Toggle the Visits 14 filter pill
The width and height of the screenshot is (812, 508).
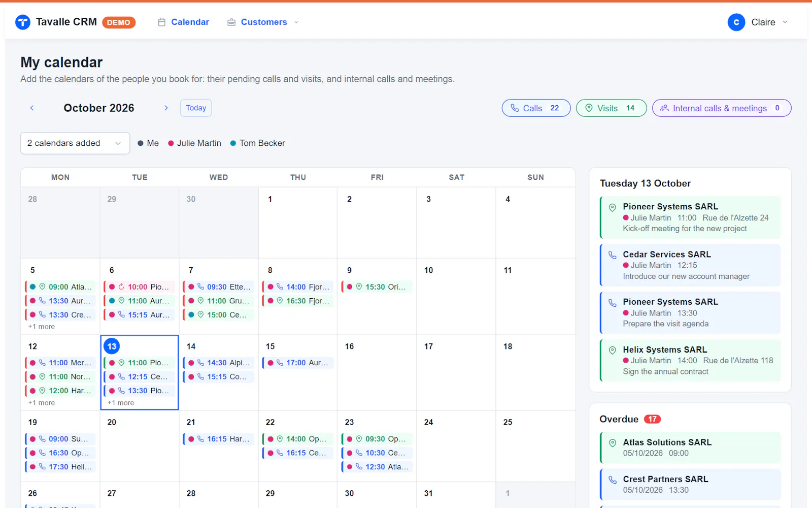point(612,108)
